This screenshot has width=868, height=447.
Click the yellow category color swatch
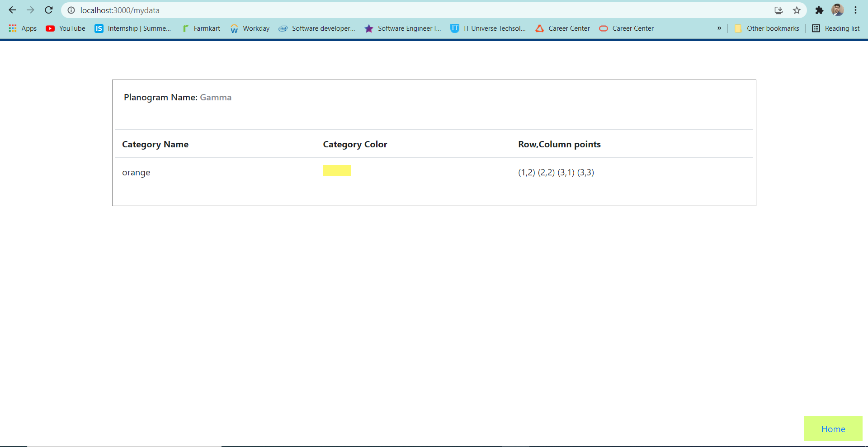337,170
